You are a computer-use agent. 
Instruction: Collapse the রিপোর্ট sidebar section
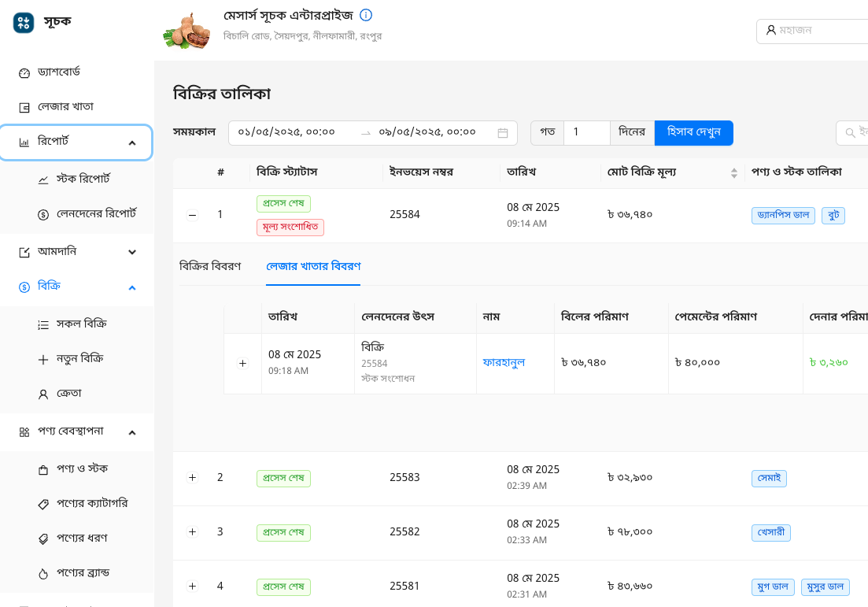[x=132, y=142]
